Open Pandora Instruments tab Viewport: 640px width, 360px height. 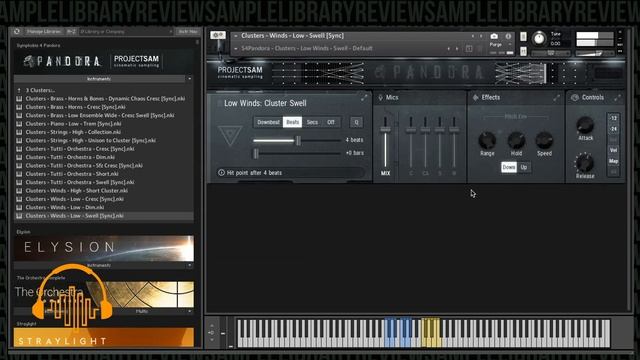coord(99,79)
